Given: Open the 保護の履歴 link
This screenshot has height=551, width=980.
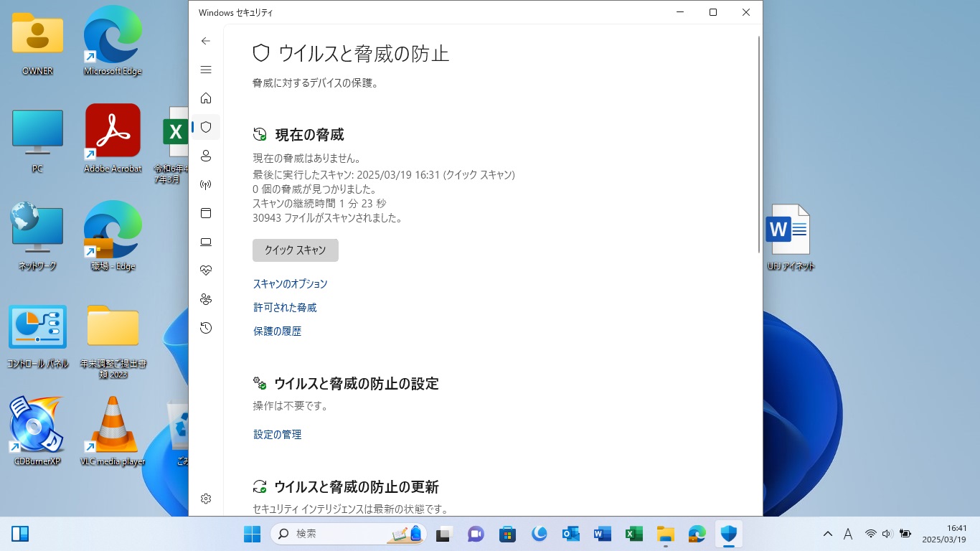Looking at the screenshot, I should 277,331.
